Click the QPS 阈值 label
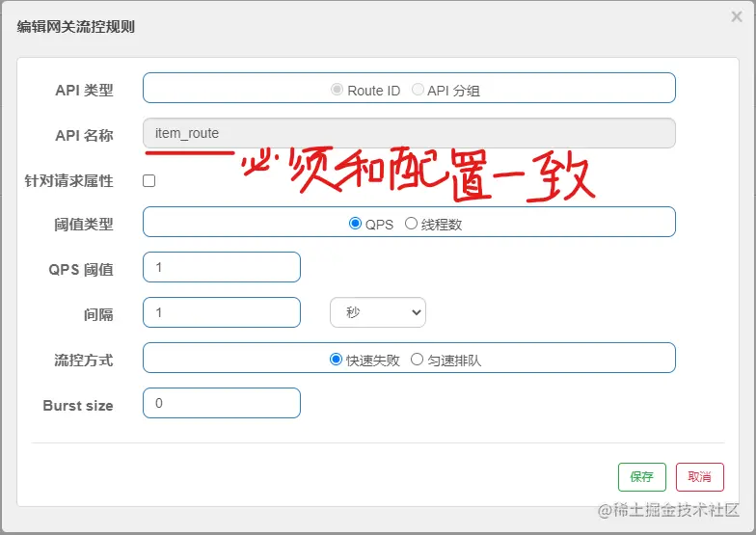The height and width of the screenshot is (535, 756). click(x=81, y=270)
